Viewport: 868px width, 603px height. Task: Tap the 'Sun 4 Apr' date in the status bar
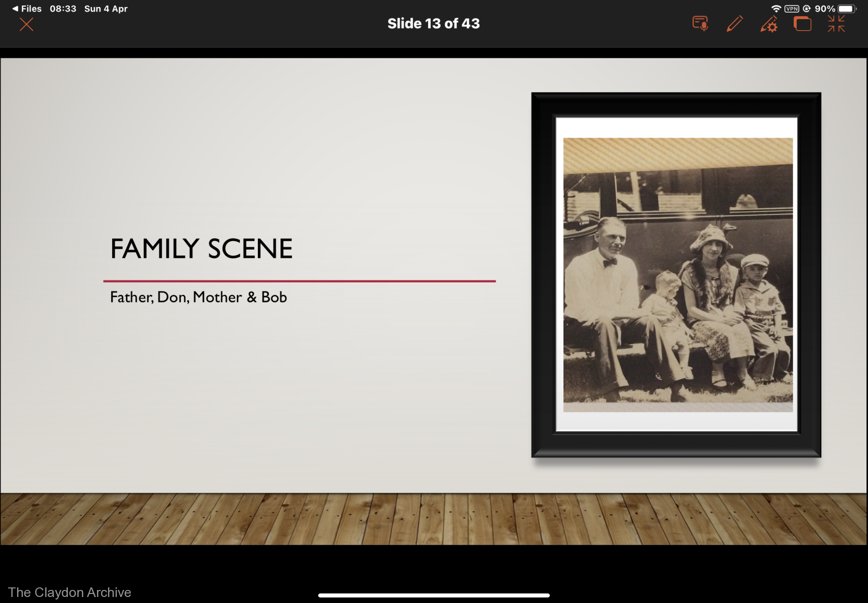[x=106, y=9]
